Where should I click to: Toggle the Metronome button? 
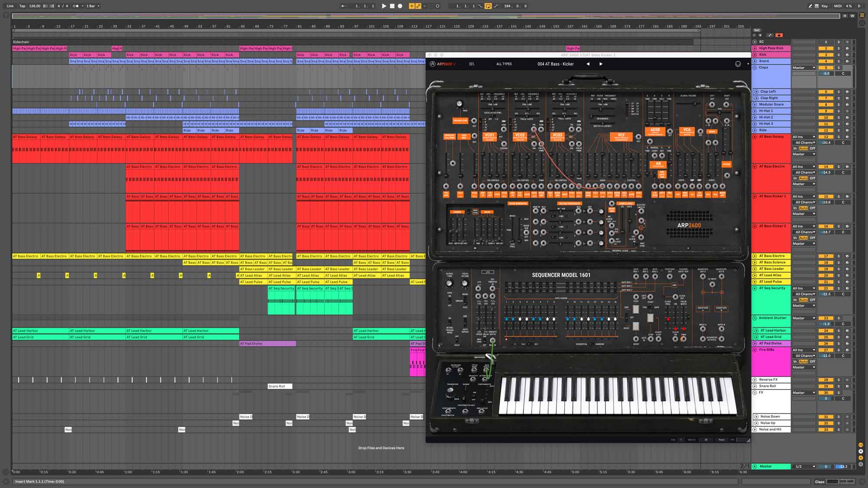click(x=76, y=6)
